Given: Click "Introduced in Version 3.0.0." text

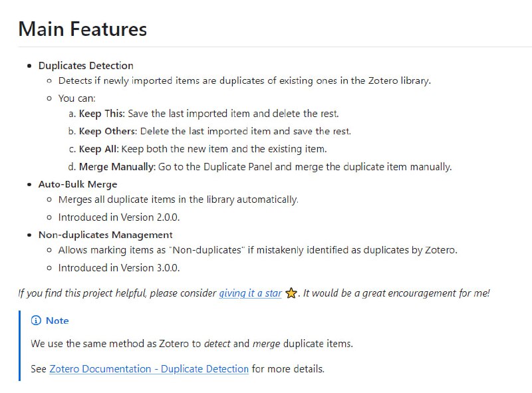Looking at the screenshot, I should click(119, 268).
